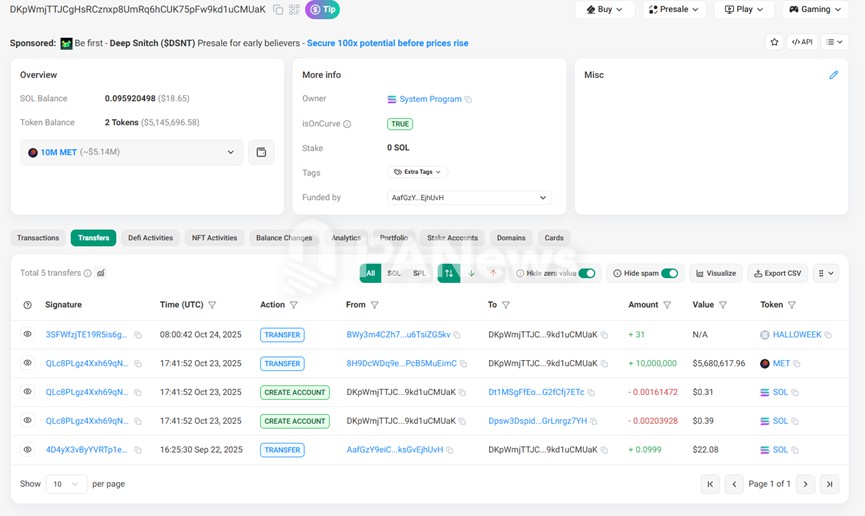
Task: Click the Export CSV button
Action: click(x=778, y=273)
